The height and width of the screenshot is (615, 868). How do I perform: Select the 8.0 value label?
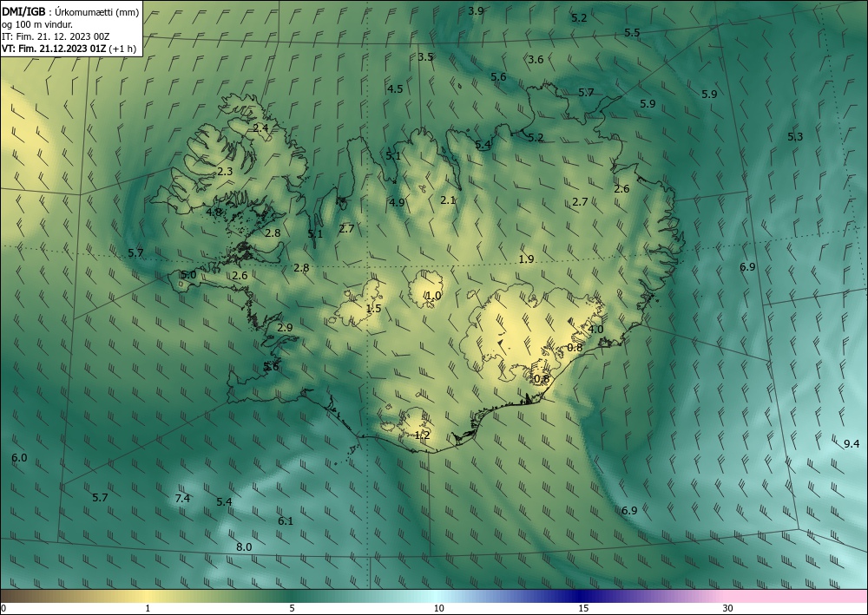point(244,547)
